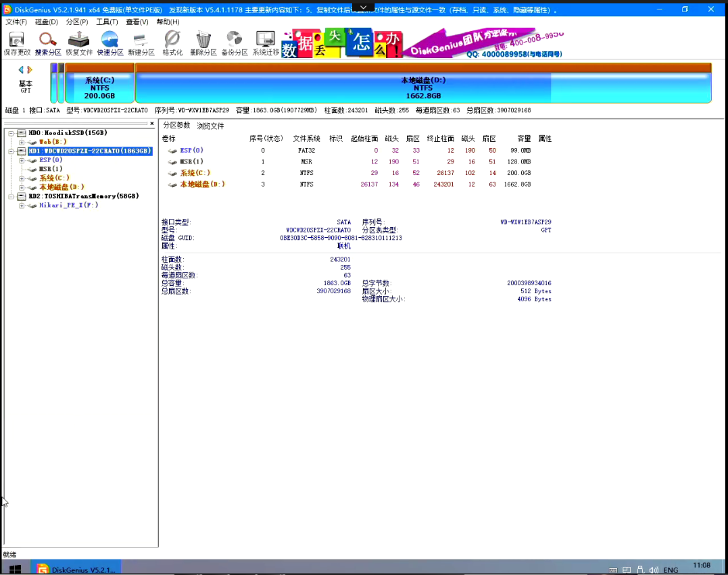728x575 pixels.
Task: Click the 删除分区 (Delete Partition) icon
Action: pyautogui.click(x=202, y=42)
